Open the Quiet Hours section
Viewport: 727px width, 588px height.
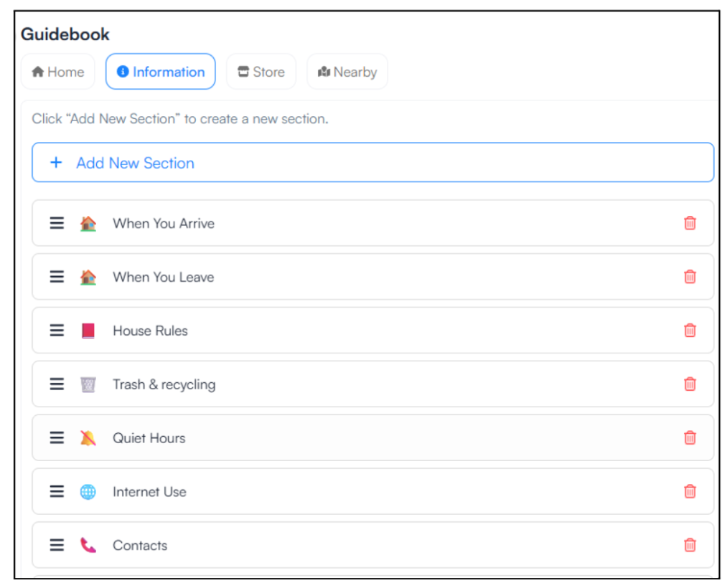372,438
